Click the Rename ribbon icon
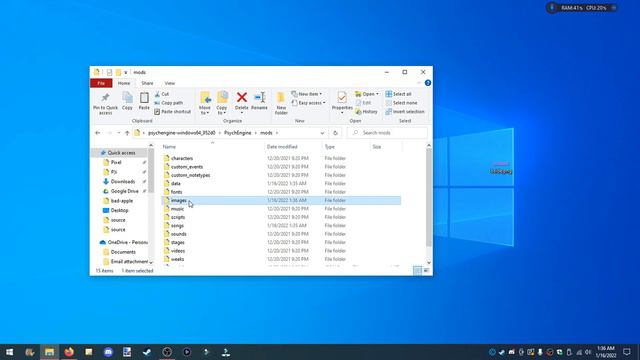Screen dimensions: 640x360 click(x=259, y=101)
